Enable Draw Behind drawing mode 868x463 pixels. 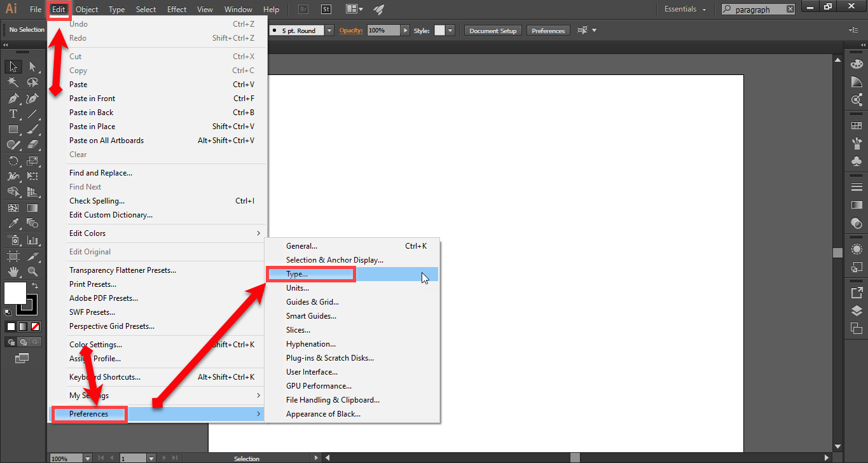(24, 342)
